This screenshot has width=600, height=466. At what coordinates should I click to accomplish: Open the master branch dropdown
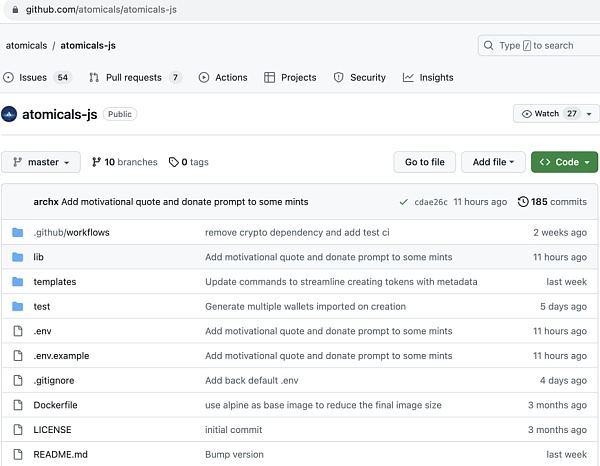coord(41,162)
